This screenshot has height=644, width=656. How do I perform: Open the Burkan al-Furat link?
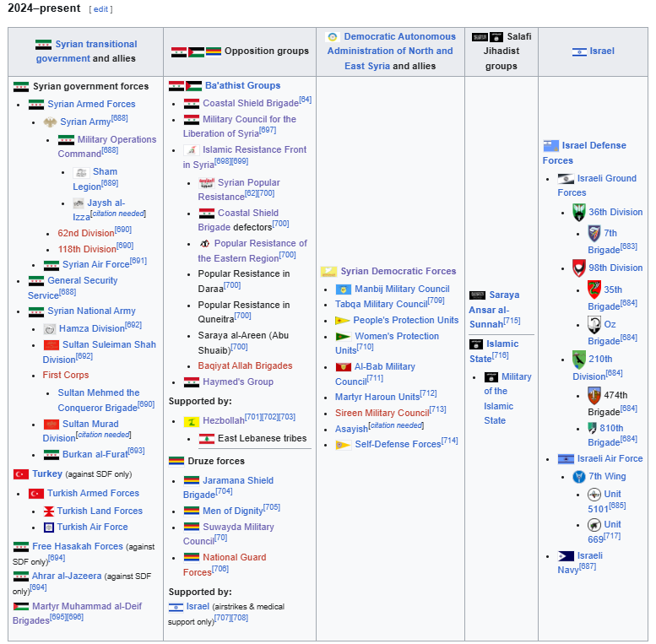95,455
